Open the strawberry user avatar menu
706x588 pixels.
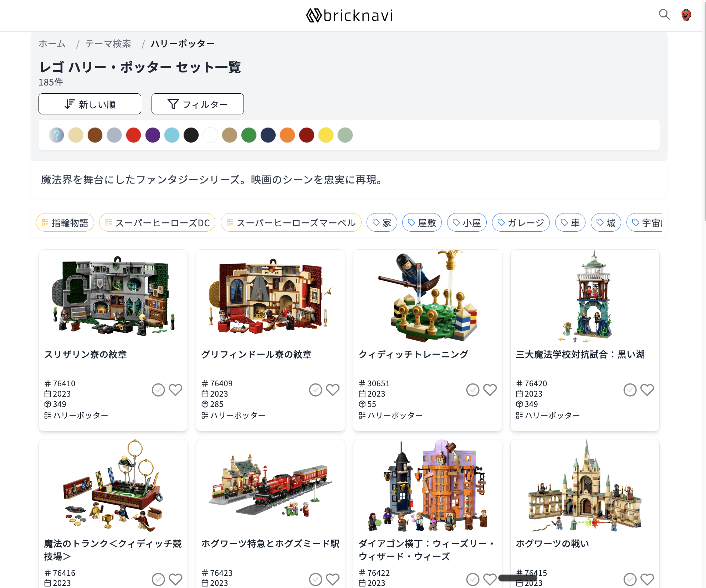point(686,15)
